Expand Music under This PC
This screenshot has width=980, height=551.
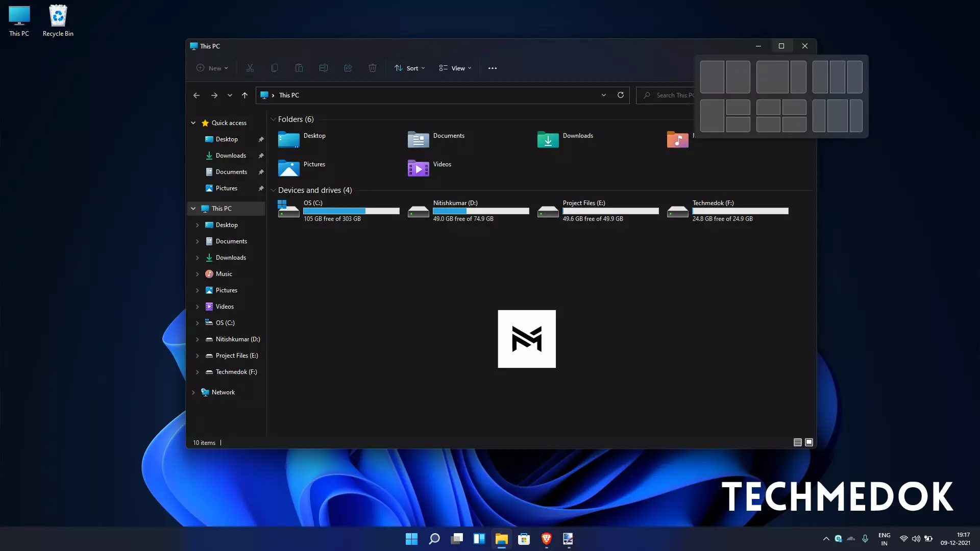pos(198,274)
